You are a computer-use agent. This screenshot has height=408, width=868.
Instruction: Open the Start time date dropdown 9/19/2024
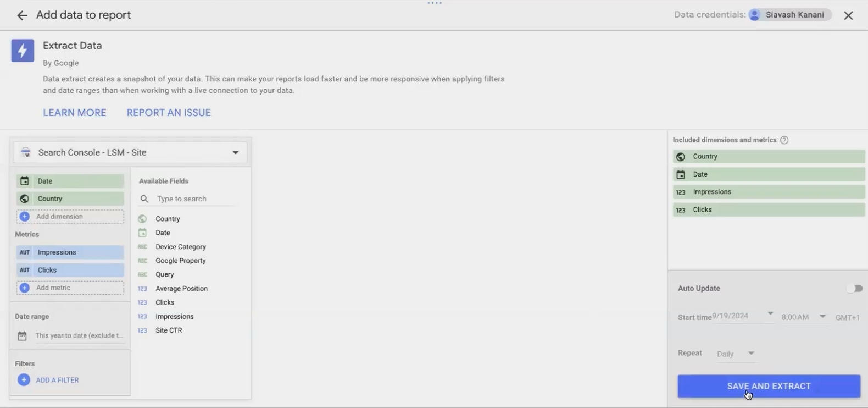(743, 316)
